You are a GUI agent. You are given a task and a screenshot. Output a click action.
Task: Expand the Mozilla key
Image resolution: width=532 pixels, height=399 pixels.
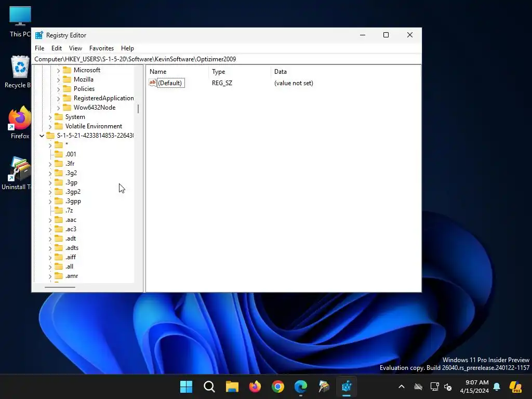58,79
